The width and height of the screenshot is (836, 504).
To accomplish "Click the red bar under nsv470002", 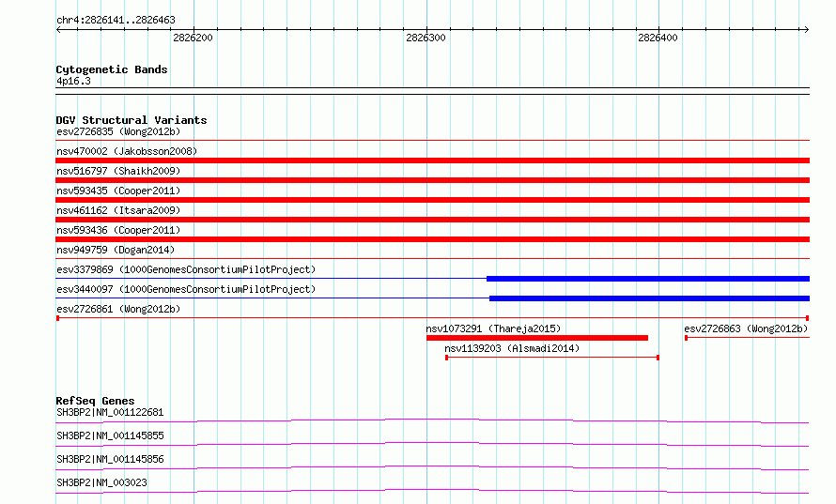I will 432,160.
